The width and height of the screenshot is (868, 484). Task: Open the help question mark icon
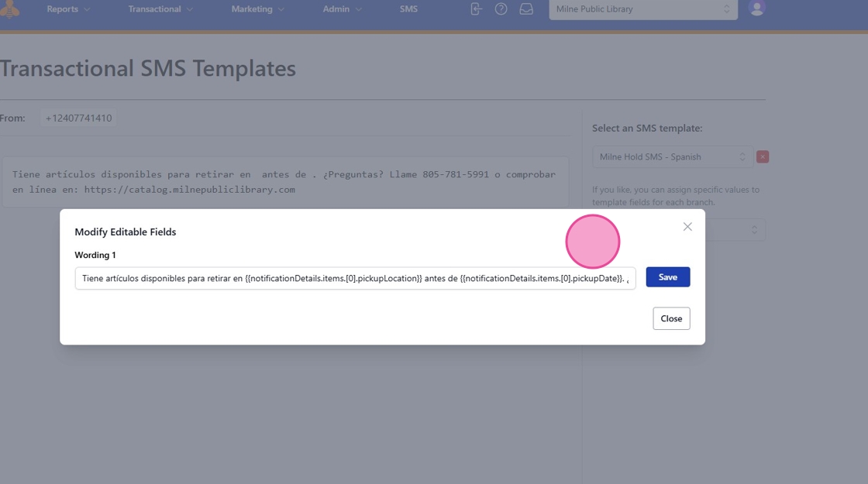point(501,9)
